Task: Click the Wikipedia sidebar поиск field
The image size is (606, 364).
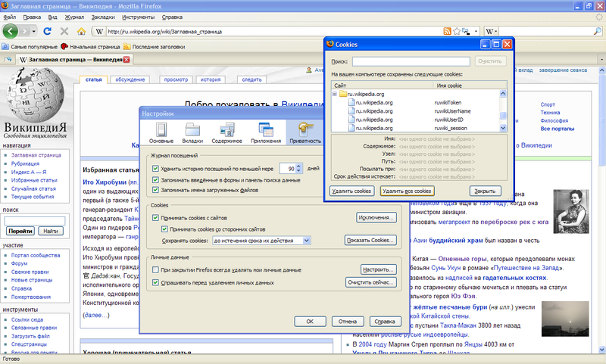Action: click(x=35, y=221)
